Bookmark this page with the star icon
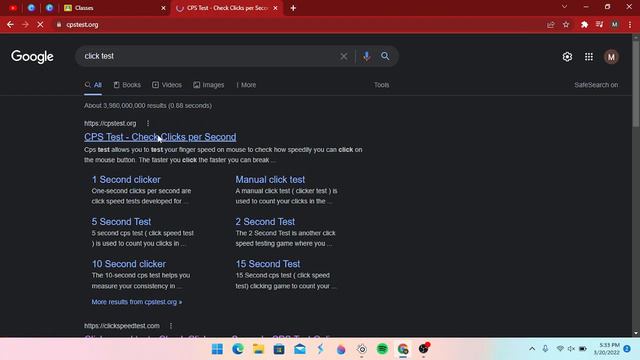640x360 pixels. tap(566, 24)
